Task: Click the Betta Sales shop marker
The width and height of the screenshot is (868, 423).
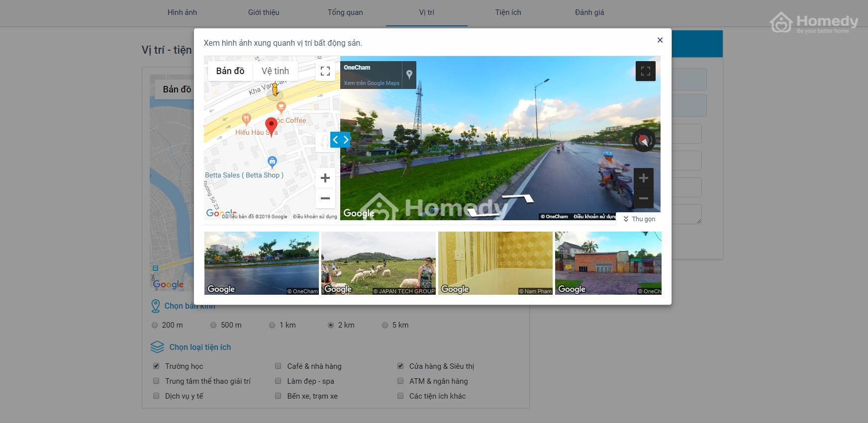Action: [x=272, y=161]
